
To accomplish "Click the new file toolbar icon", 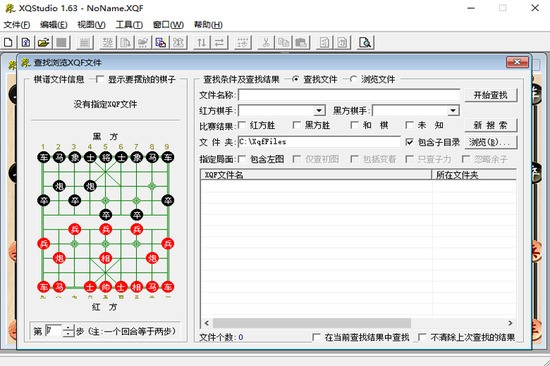I will point(8,42).
